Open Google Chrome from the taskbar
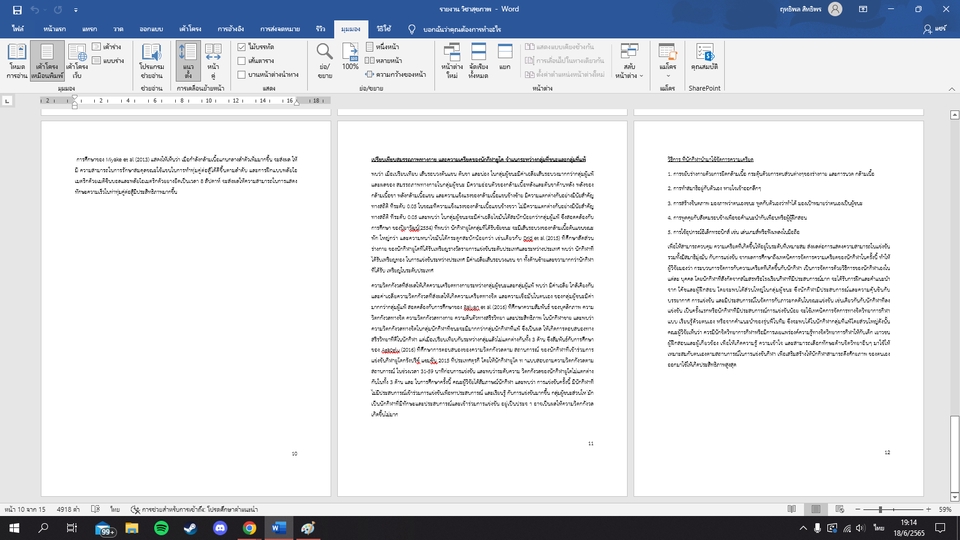Image resolution: width=960 pixels, height=540 pixels. click(x=249, y=528)
